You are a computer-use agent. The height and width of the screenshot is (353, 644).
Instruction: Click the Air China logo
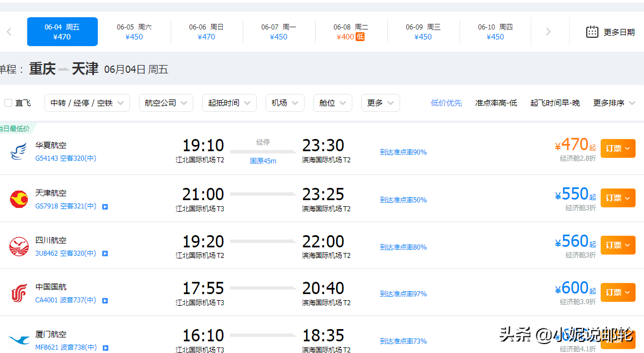click(x=19, y=293)
